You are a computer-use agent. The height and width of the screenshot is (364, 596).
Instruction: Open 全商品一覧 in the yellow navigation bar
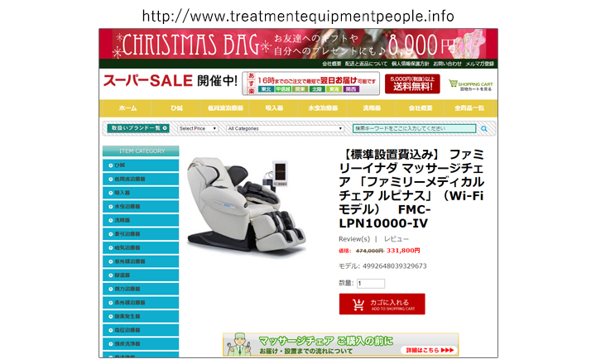[x=469, y=108]
